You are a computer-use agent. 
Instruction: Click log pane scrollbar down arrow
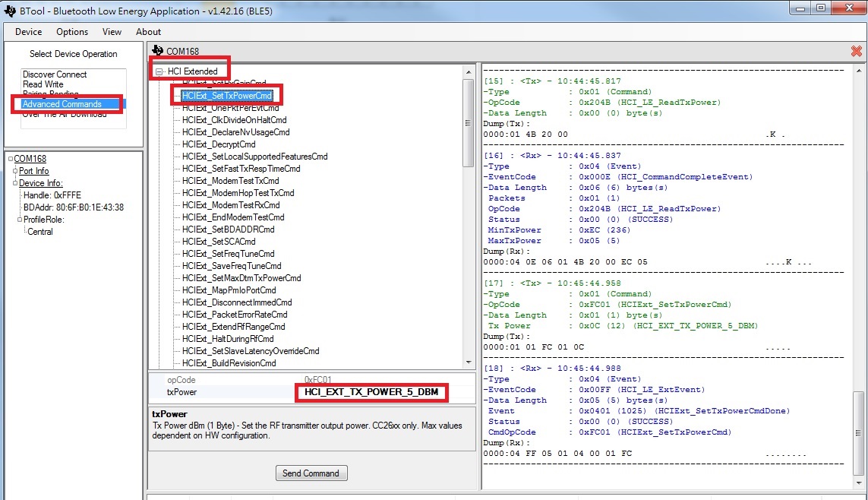point(859,484)
